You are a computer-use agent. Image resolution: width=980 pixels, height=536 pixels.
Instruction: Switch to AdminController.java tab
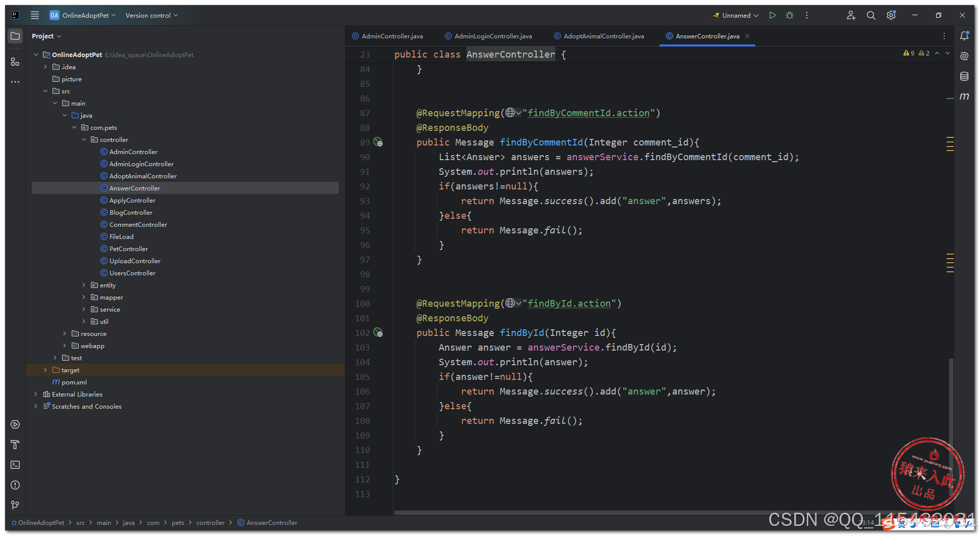[388, 36]
